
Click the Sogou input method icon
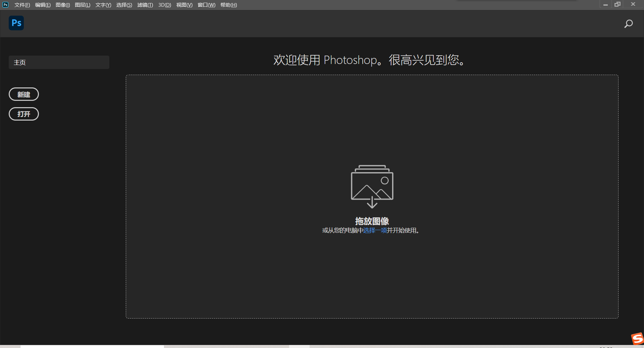[637, 339]
